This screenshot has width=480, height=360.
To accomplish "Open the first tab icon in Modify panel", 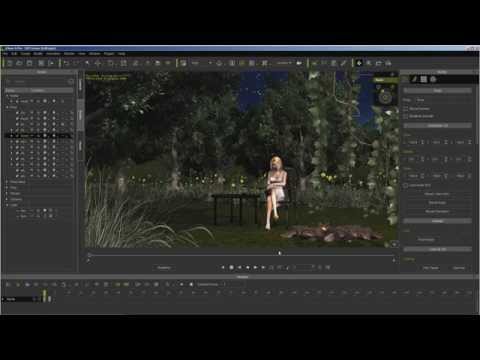I will [x=414, y=79].
